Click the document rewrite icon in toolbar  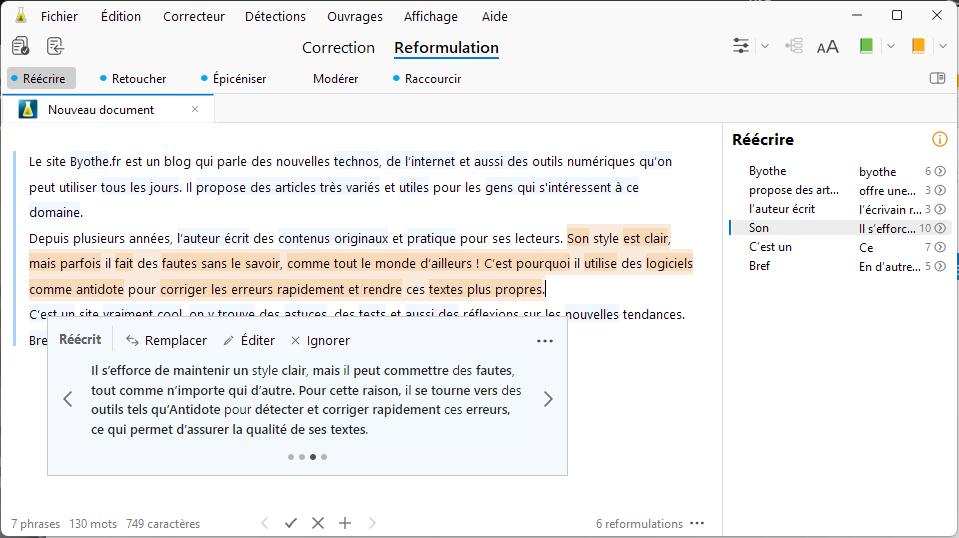pos(55,46)
